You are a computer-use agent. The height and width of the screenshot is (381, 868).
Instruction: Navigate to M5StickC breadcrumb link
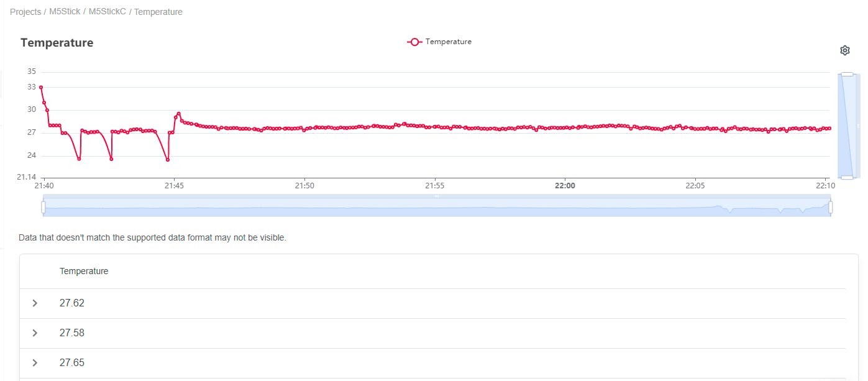[x=107, y=12]
